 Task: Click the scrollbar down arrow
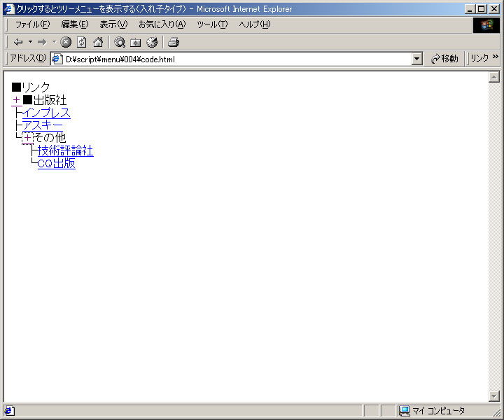[x=493, y=396]
